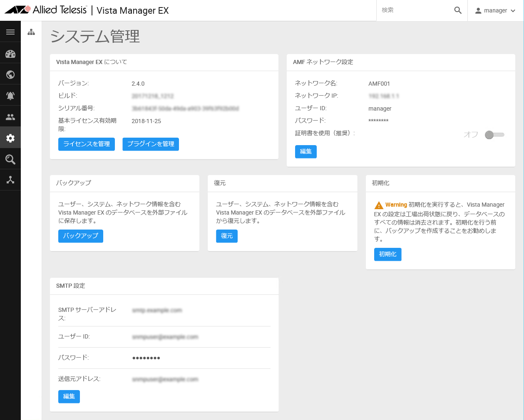
Task: Open the dashboard gauge icon in sidebar
Action: click(10, 54)
